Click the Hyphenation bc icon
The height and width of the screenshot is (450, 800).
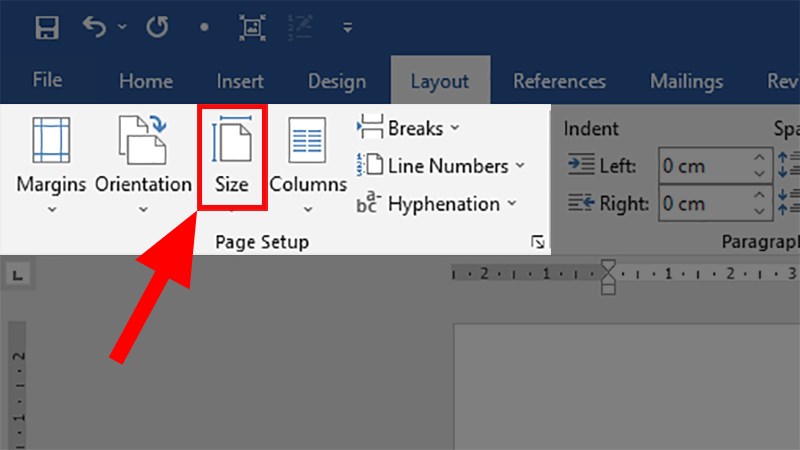tap(369, 202)
